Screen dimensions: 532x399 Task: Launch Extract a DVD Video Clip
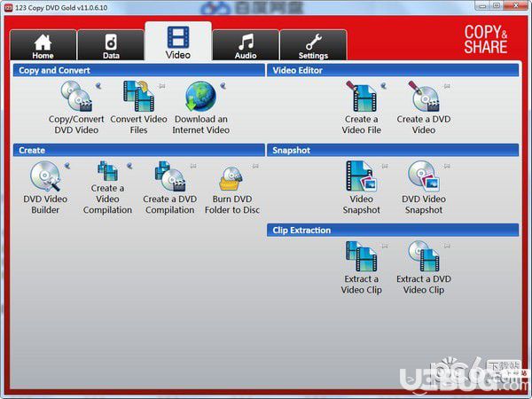(424, 268)
